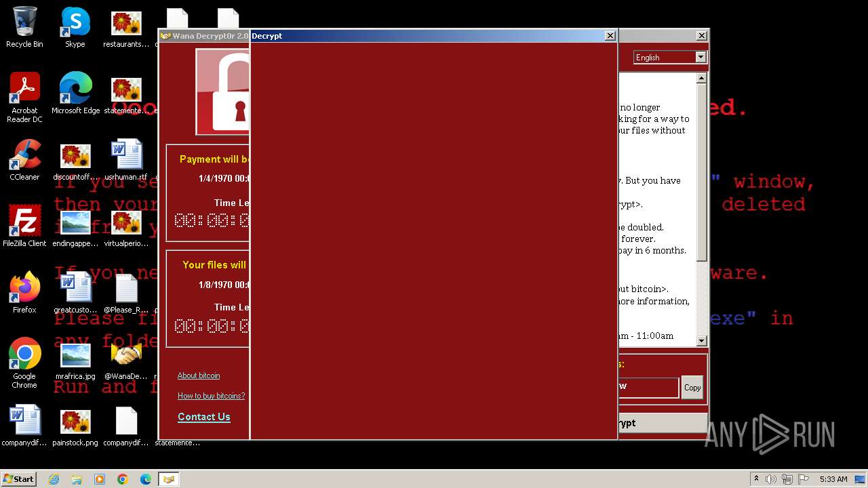Select the discountoff... image icon
This screenshot has width=868, height=488.
tap(75, 160)
